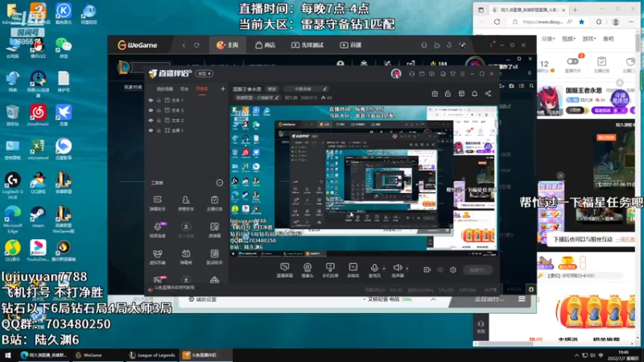Toggle visibility eye for 文本 1
The width and height of the screenshot is (644, 362).
pyautogui.click(x=151, y=100)
